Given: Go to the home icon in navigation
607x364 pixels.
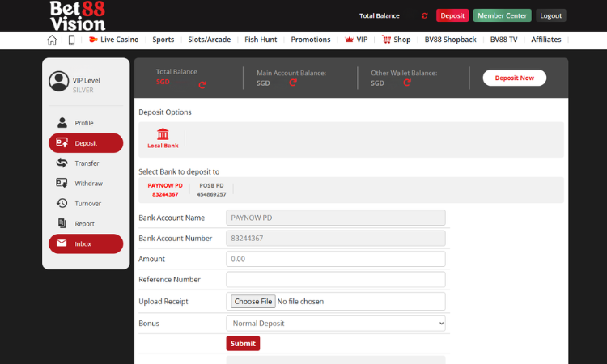Looking at the screenshot, I should coord(52,40).
